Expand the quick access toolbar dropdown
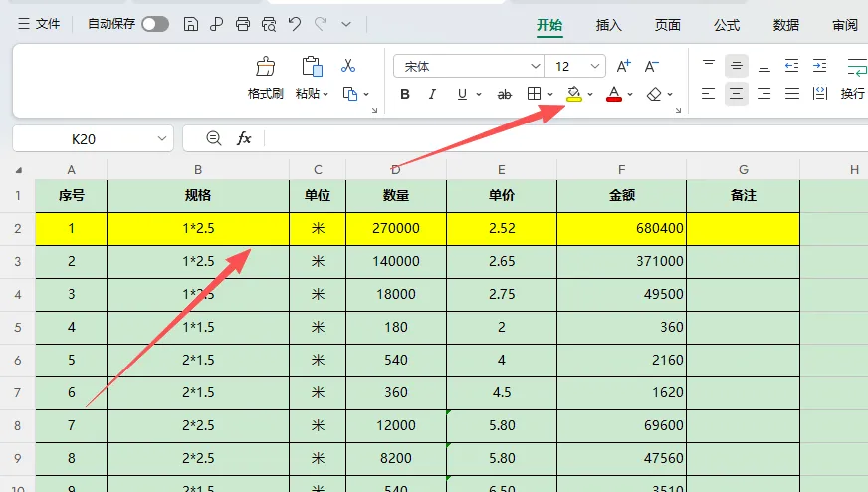This screenshot has height=492, width=868. [x=346, y=24]
